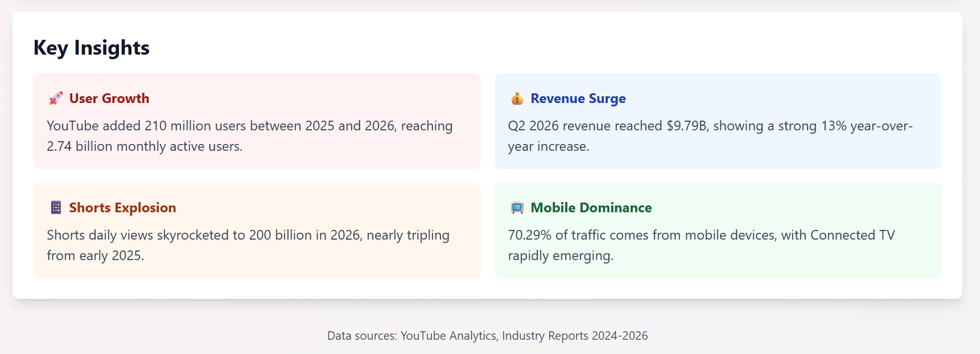The height and width of the screenshot is (354, 980).
Task: Click the rocket icon beside User Growth
Action: (56, 98)
